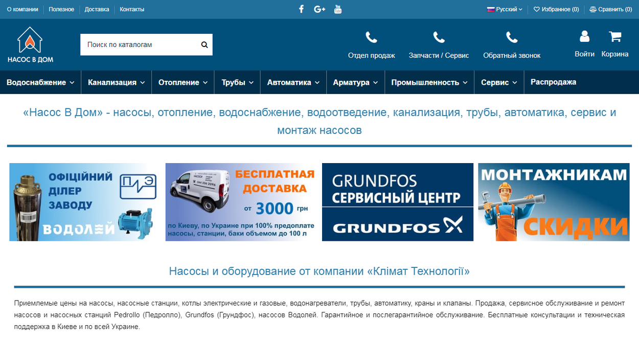
Task: Expand the Автоматика menu
Action: point(293,82)
